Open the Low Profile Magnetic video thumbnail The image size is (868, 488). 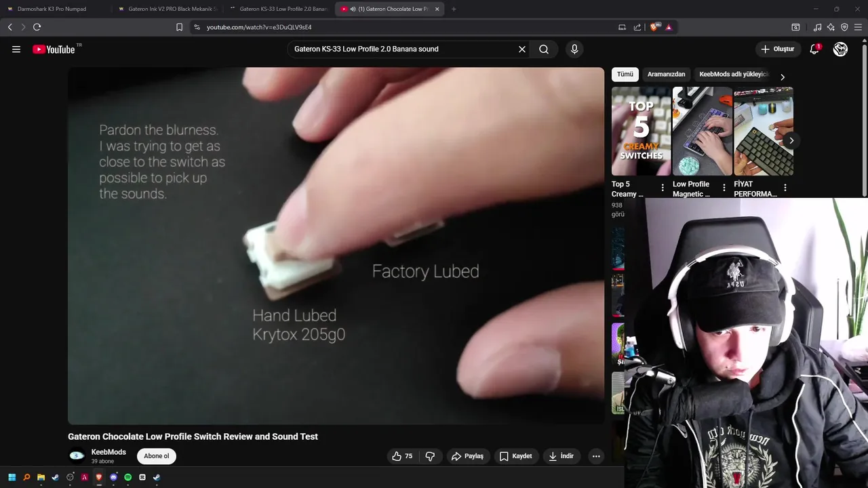(x=703, y=131)
